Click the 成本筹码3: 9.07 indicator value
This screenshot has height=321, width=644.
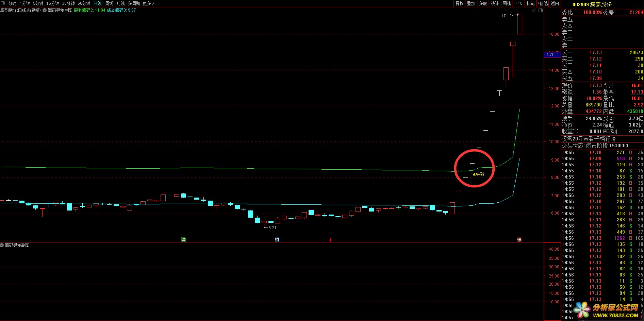click(121, 10)
